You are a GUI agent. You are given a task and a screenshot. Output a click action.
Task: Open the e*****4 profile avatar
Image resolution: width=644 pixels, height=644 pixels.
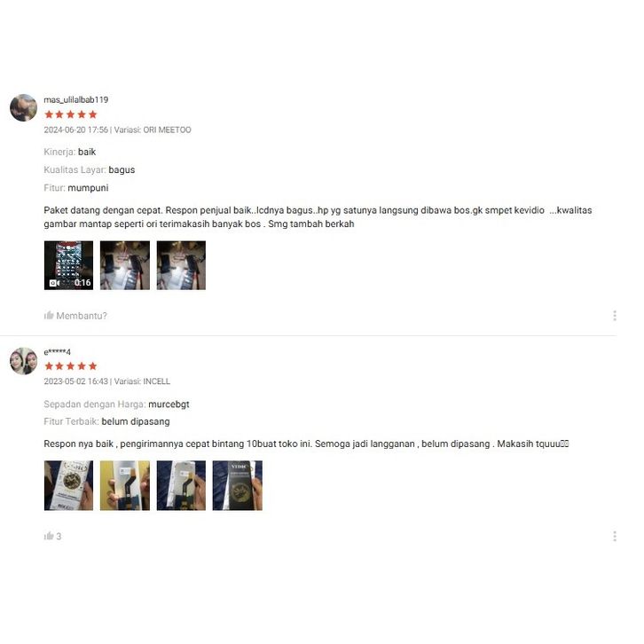[23, 361]
